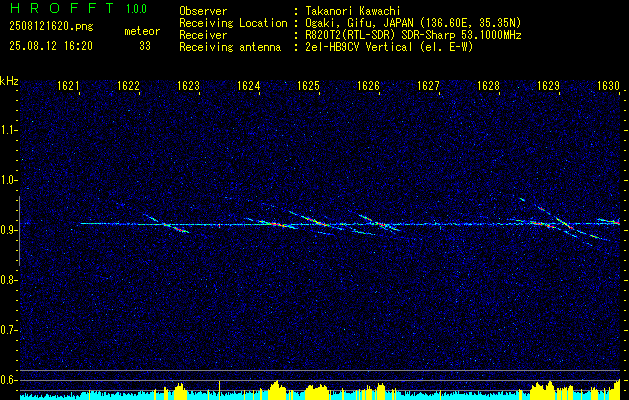Click time marker 1625
629x400 pixels.
pyautogui.click(x=308, y=86)
